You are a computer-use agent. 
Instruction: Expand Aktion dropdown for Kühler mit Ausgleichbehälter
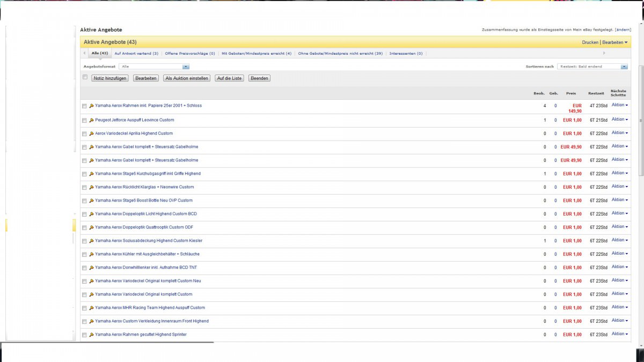pos(620,253)
